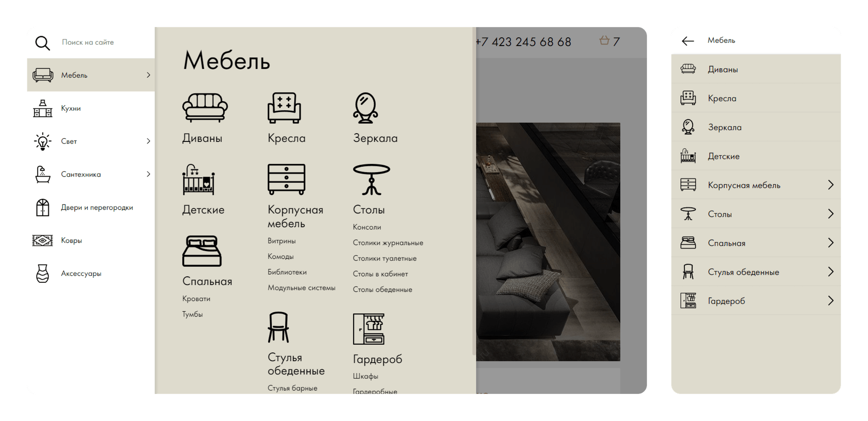This screenshot has width=868, height=421.
Task: Expand Спальная chevron in mobile menu
Action: (x=830, y=243)
